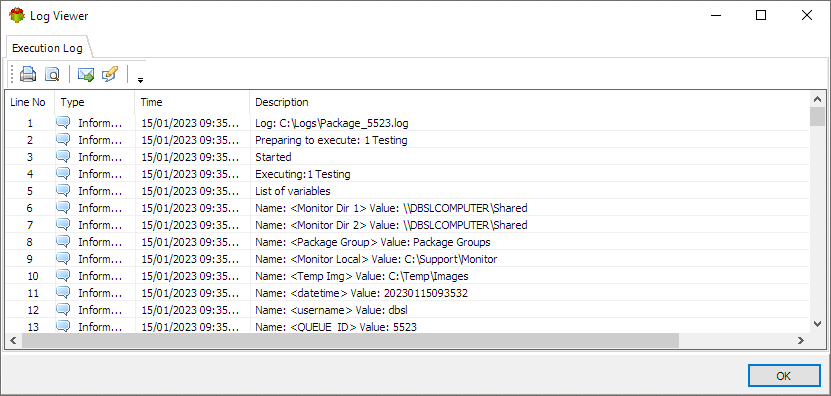Viewport: 831px width, 396px height.
Task: Click information icon on line 5
Action: (x=63, y=191)
